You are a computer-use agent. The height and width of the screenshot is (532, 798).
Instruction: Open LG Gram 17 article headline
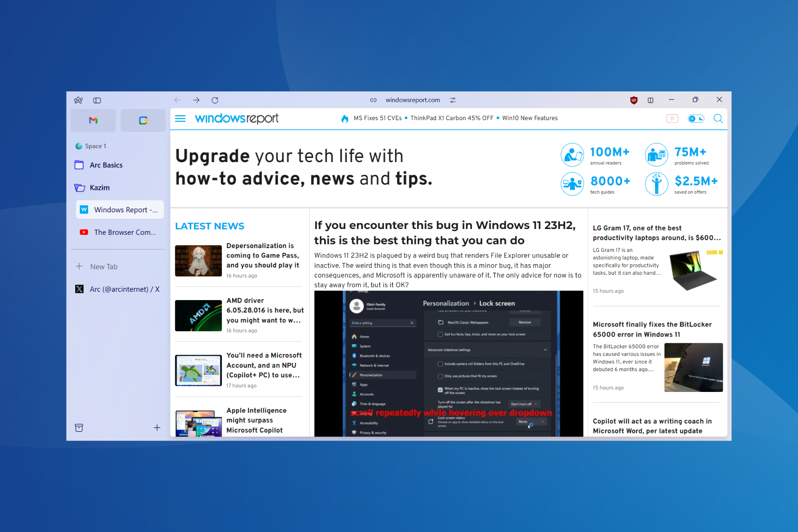pos(657,233)
